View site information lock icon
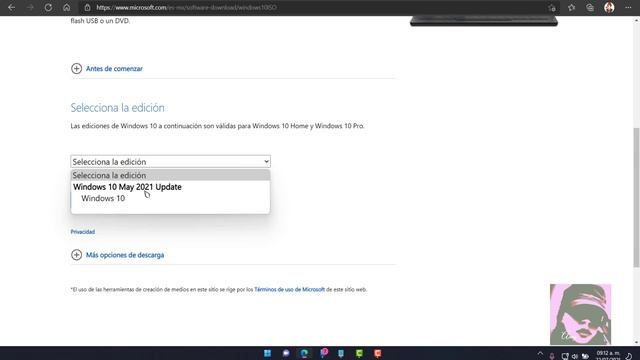The width and height of the screenshot is (640, 360). (87, 7)
